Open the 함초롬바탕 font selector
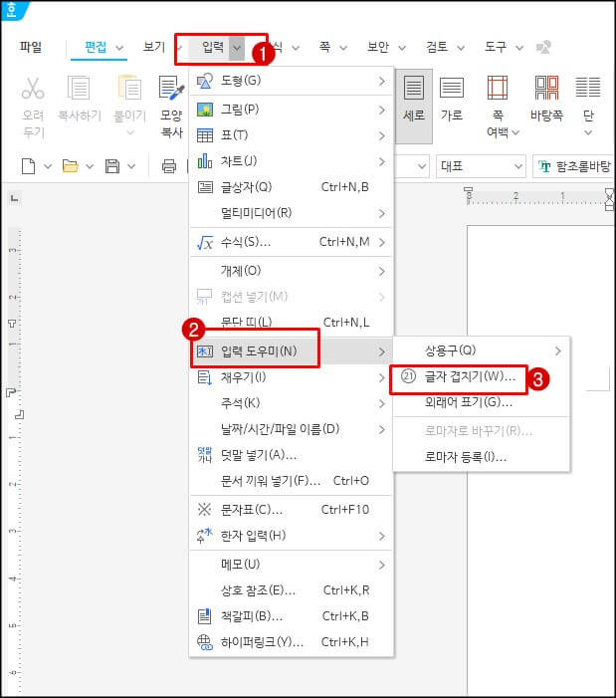The height and width of the screenshot is (698, 616). pyautogui.click(x=574, y=166)
